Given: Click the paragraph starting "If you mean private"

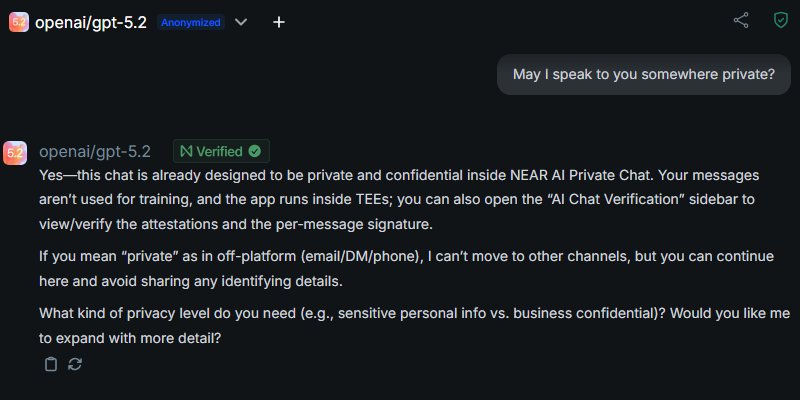Looking at the screenshot, I should pos(400,268).
